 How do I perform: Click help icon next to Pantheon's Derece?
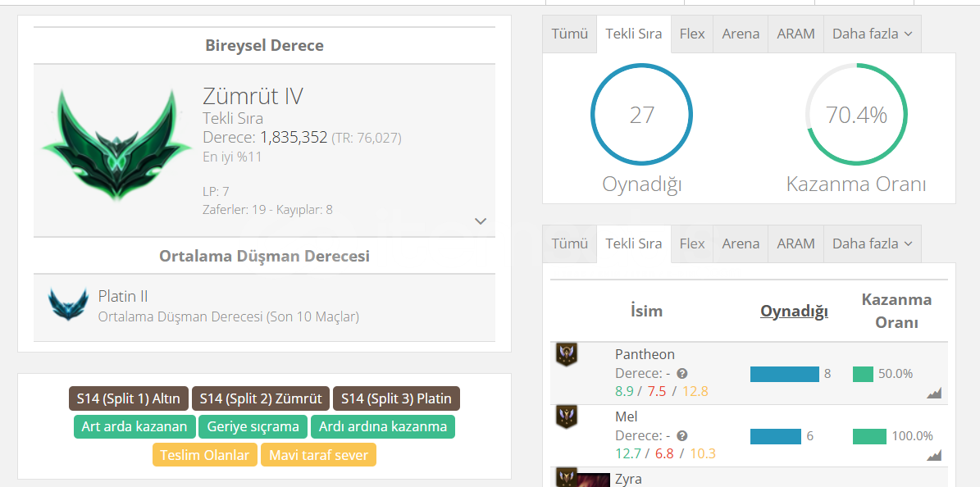click(x=681, y=374)
